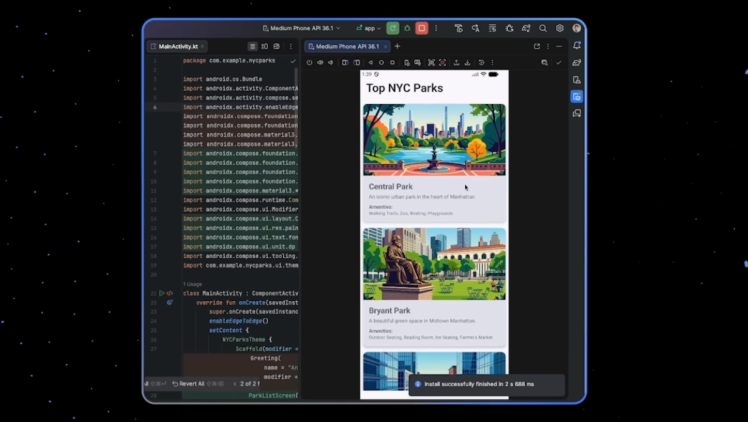748x422 pixels.
Task: Click the green Run app button
Action: coord(393,28)
